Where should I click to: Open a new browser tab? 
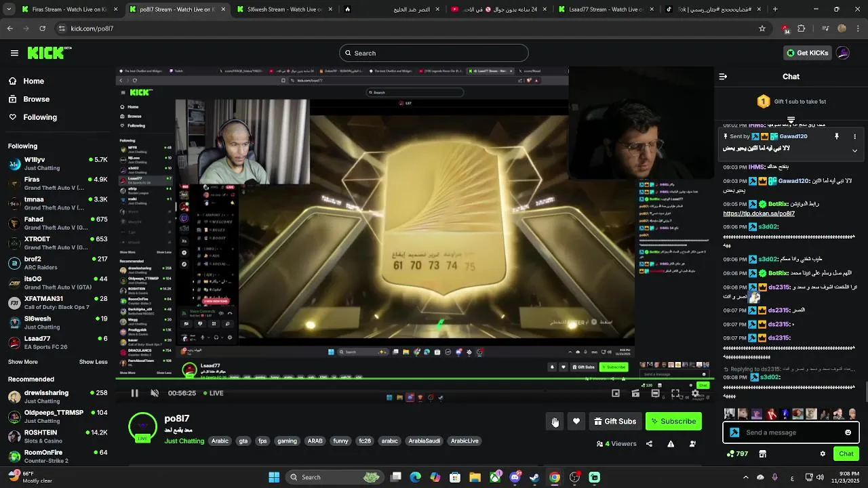775,9
